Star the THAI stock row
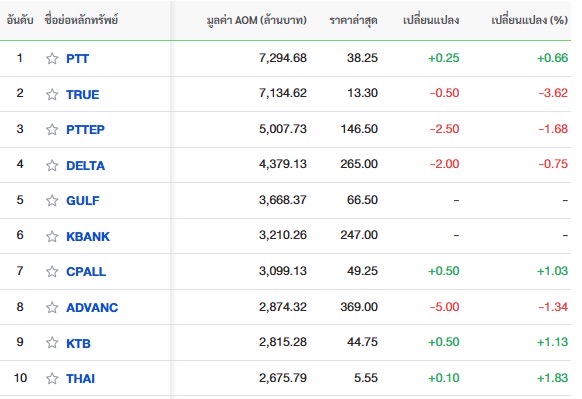The height and width of the screenshot is (399, 582). pyautogui.click(x=52, y=378)
